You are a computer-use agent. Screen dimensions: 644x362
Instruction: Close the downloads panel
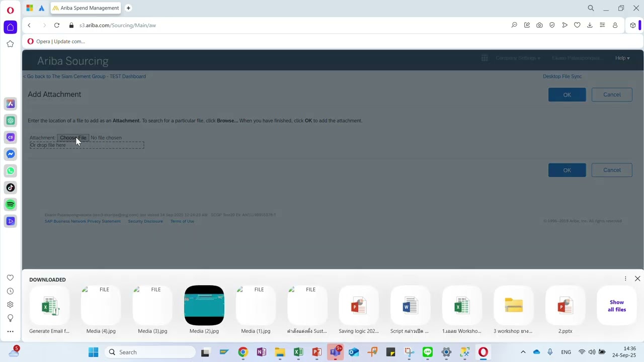pos(637,279)
